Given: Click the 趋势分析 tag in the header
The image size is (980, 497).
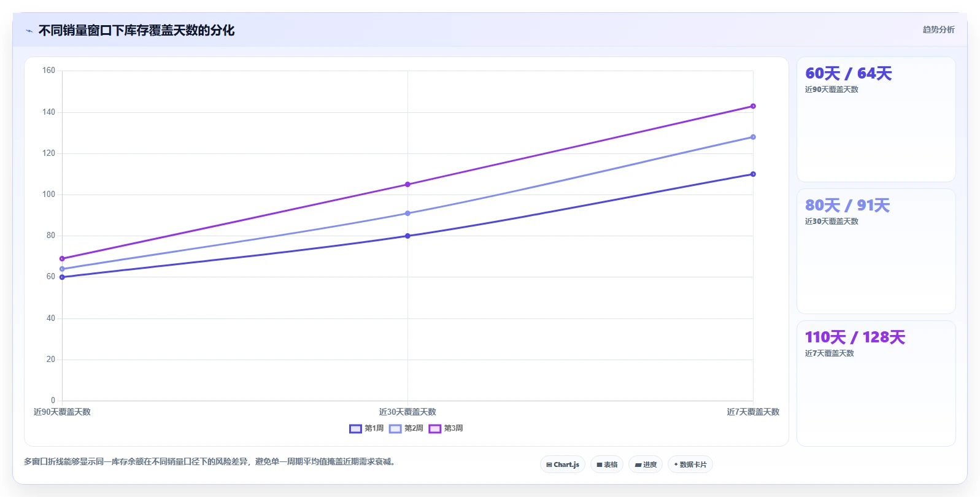Looking at the screenshot, I should tap(938, 29).
